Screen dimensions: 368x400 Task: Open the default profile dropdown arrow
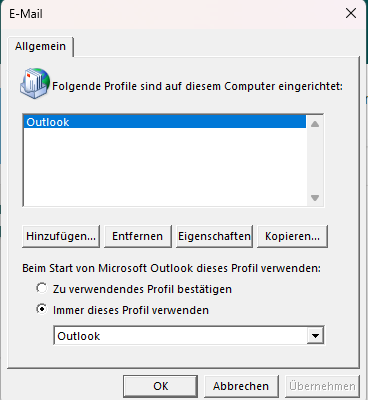pos(315,336)
